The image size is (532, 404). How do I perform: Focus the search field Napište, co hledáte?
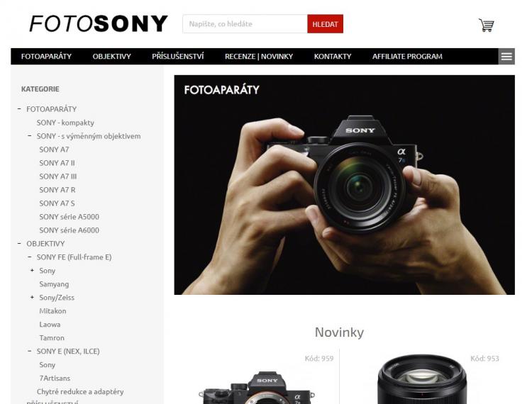pos(245,23)
